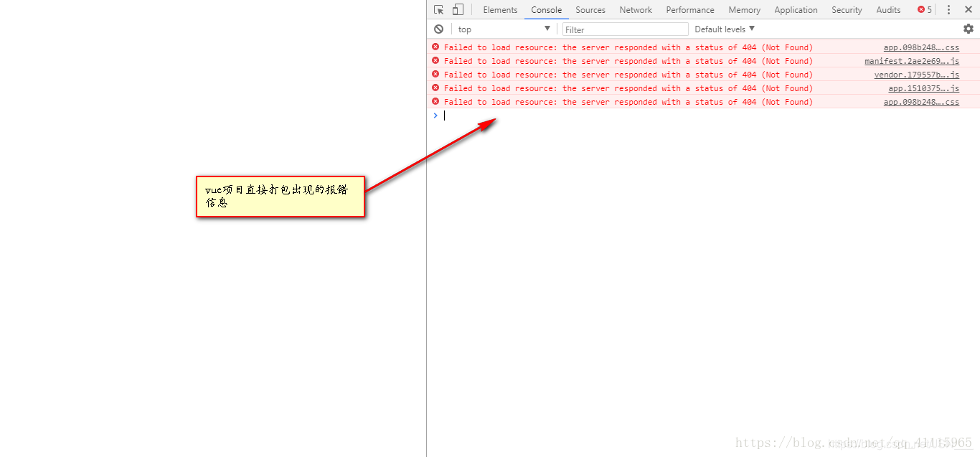Focus the console Filter input
The height and width of the screenshot is (457, 980).
[625, 29]
